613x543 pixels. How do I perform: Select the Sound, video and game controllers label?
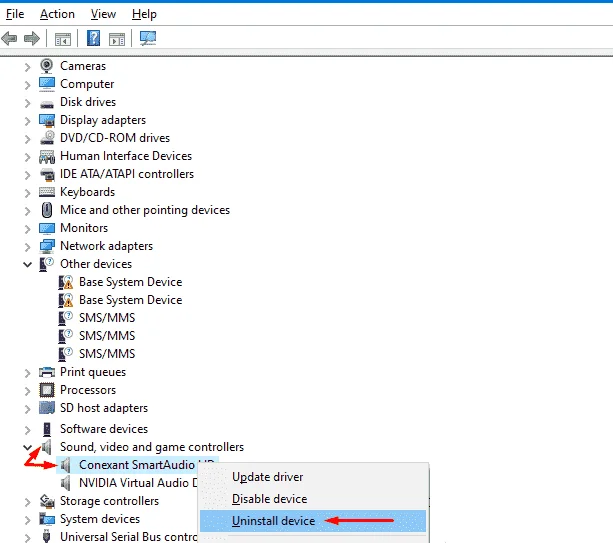tap(152, 447)
